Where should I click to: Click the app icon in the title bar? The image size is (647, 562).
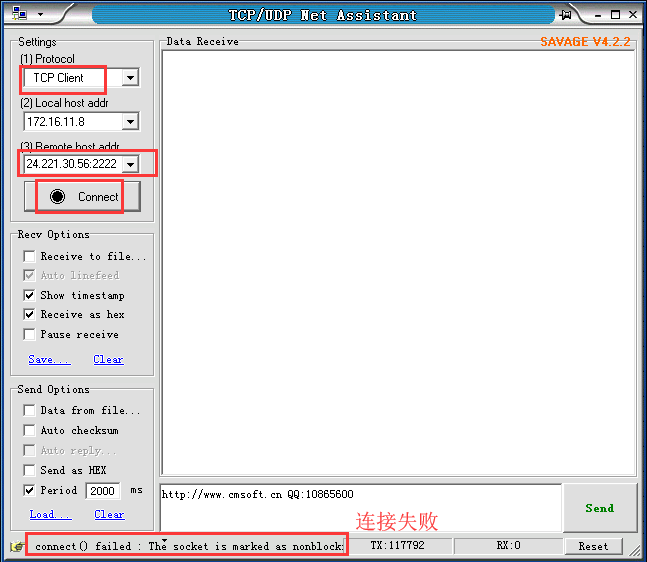point(18,15)
